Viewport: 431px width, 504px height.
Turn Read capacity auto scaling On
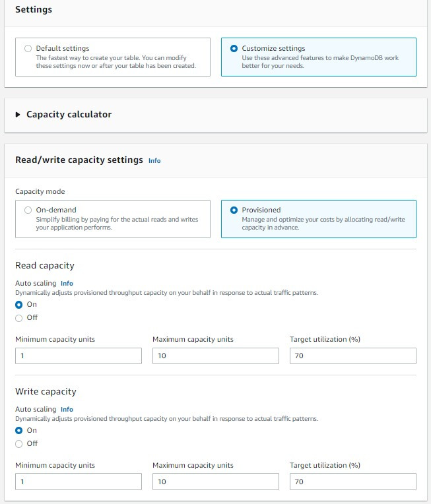[x=19, y=305]
